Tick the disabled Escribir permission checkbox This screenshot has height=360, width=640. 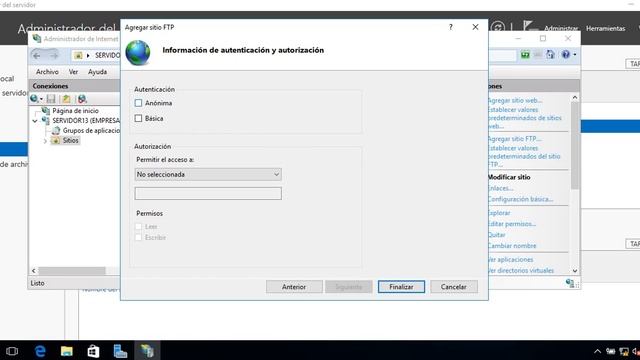tap(138, 238)
